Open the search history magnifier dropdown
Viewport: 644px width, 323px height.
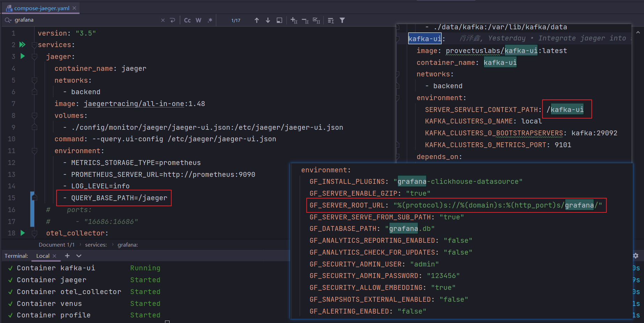click(8, 20)
